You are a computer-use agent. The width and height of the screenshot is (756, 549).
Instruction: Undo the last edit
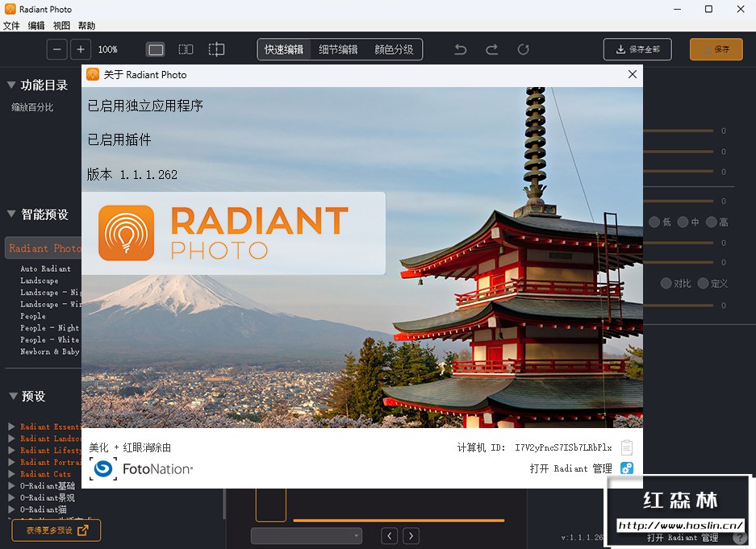click(x=461, y=50)
